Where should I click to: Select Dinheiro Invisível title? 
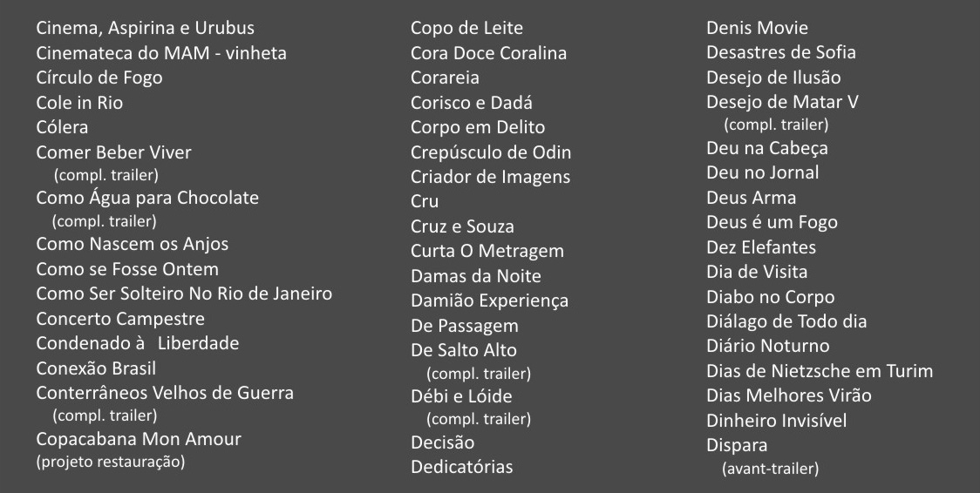pyautogui.click(x=776, y=421)
